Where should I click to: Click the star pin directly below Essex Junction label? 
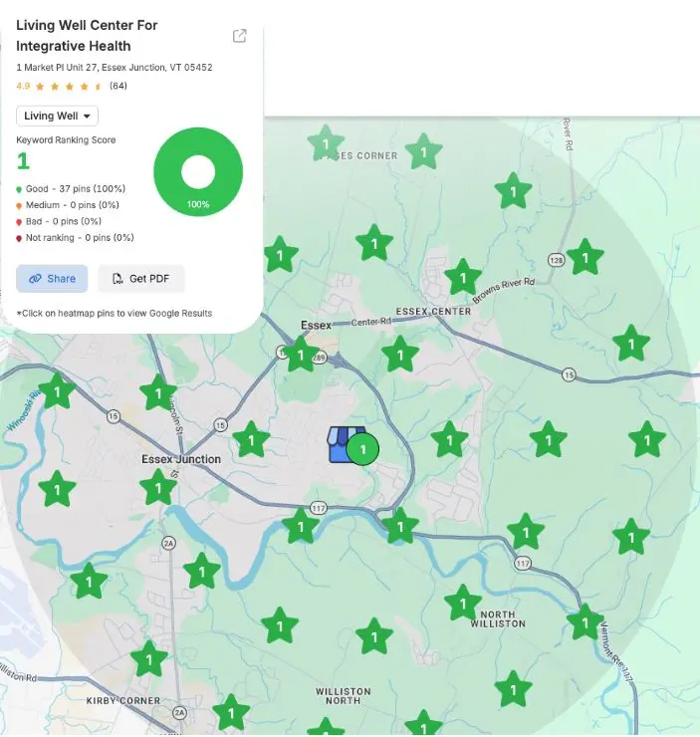coord(158,488)
